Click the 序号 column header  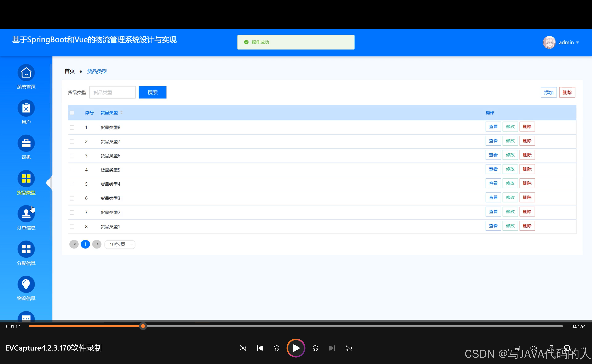[89, 113]
